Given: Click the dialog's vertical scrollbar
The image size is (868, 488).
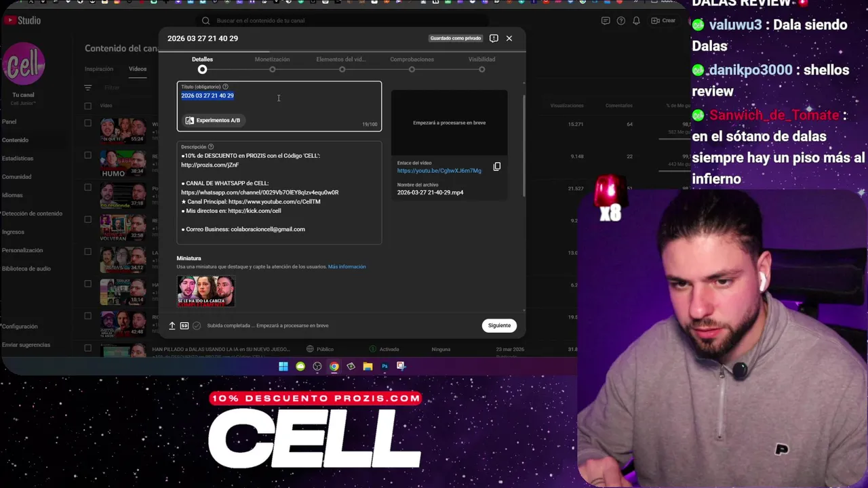Looking at the screenshot, I should [523, 146].
